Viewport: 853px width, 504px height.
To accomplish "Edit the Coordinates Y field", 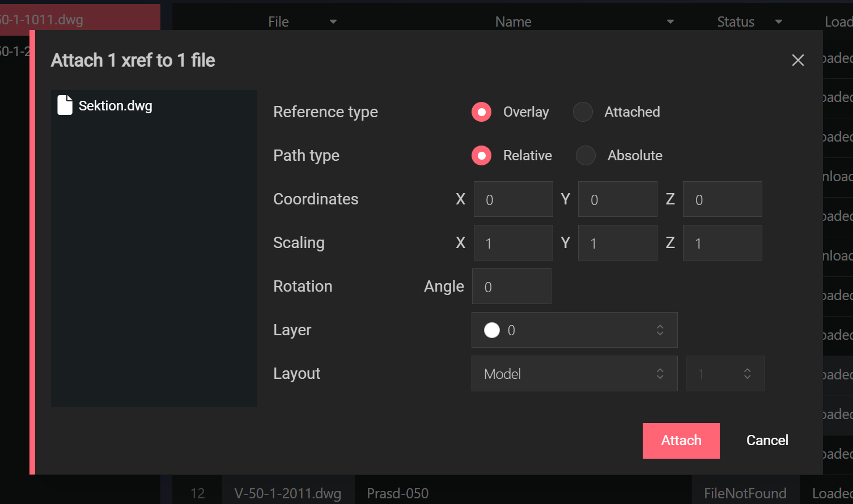I will point(617,199).
